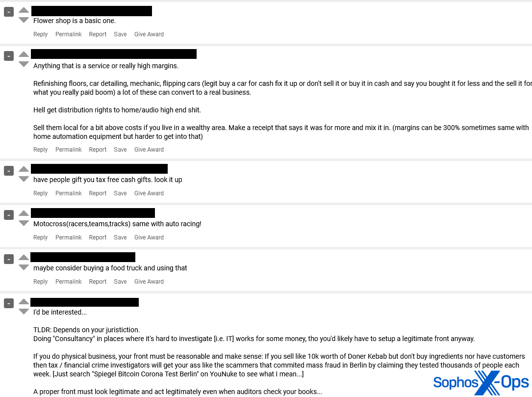
Task: Upvote the food truck comment
Action: tap(24, 257)
